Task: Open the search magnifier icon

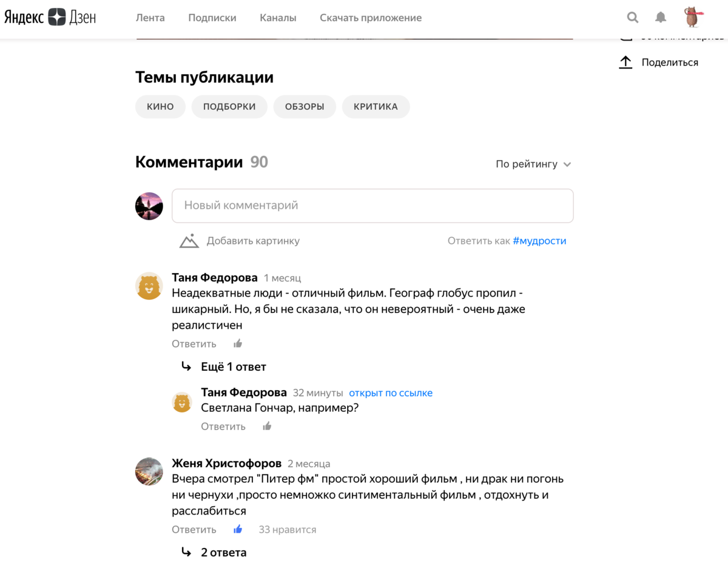Action: click(632, 18)
